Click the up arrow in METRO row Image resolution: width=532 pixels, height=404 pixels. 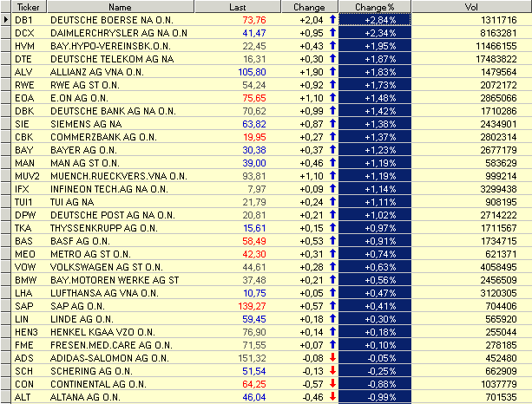(x=332, y=253)
